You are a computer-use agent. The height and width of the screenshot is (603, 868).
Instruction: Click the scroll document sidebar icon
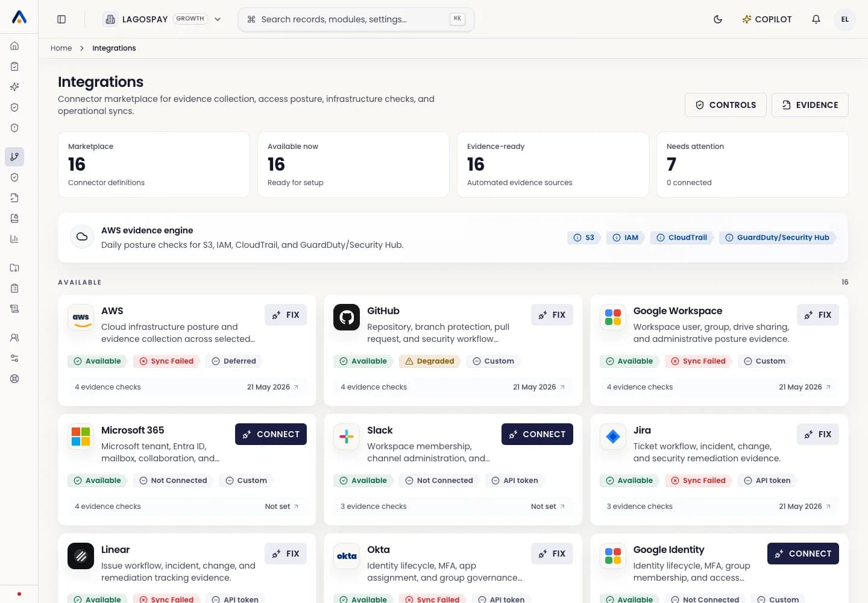point(14,309)
